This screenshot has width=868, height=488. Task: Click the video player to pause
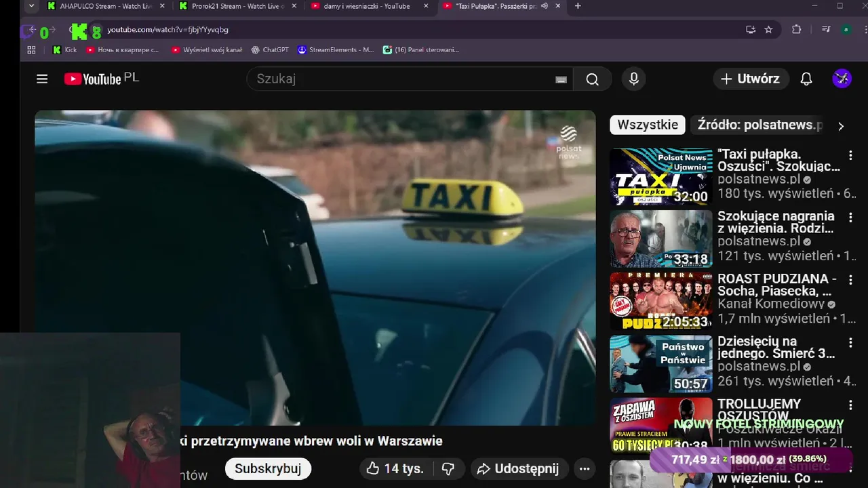(x=315, y=268)
